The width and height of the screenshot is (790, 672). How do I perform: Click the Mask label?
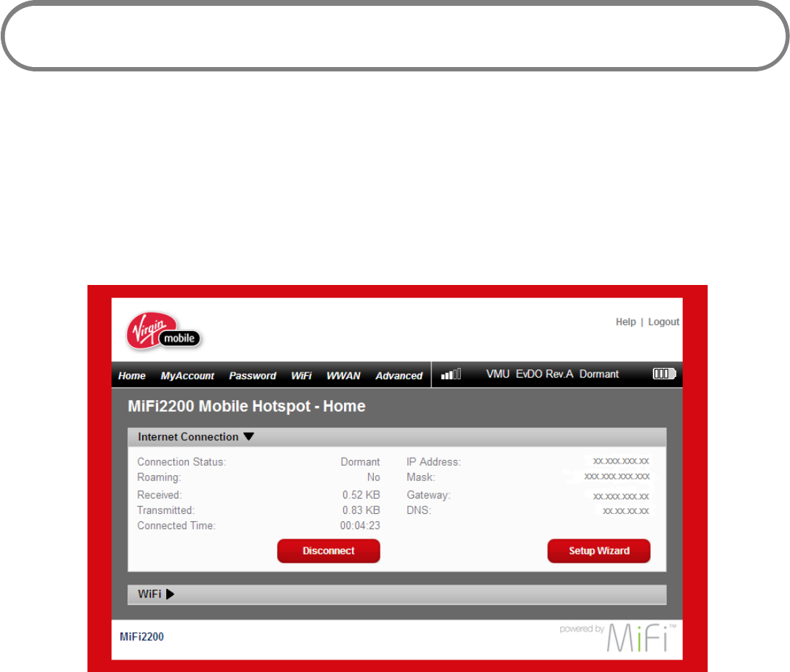(x=421, y=477)
